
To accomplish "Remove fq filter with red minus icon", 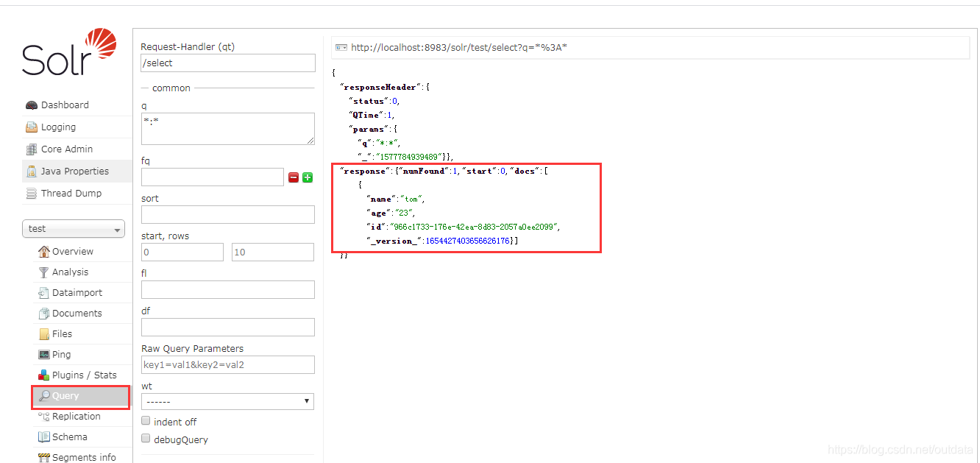I will pos(294,177).
